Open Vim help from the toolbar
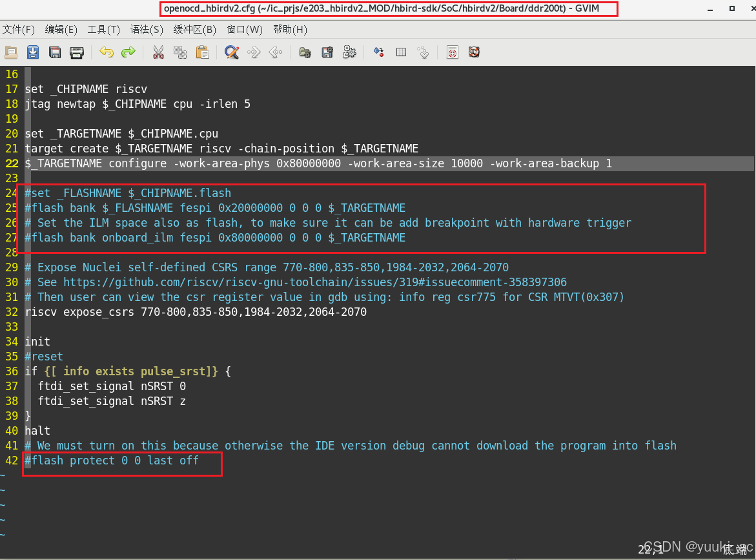This screenshot has width=756, height=560. point(453,52)
